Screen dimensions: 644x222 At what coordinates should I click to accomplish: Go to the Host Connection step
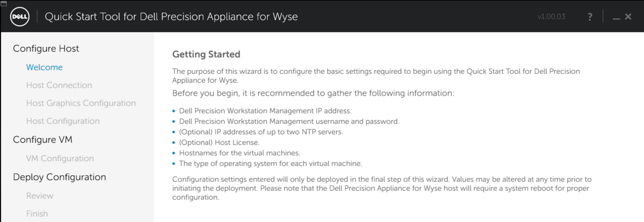coord(59,85)
